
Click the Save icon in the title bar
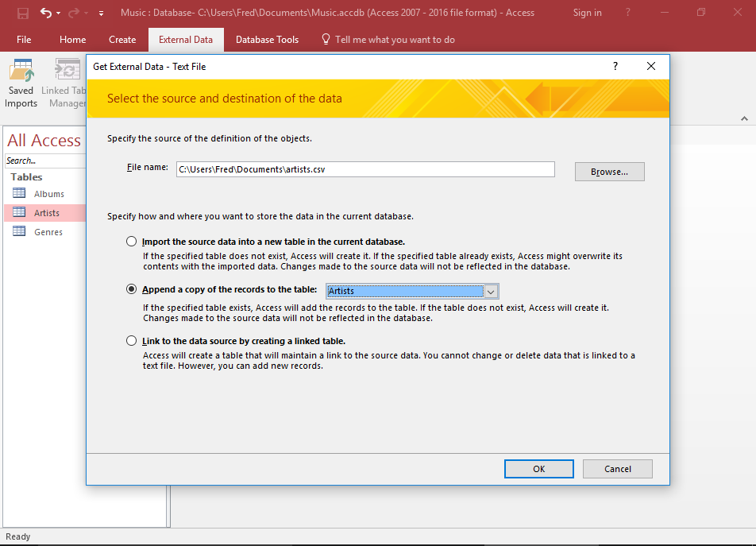coord(23,13)
